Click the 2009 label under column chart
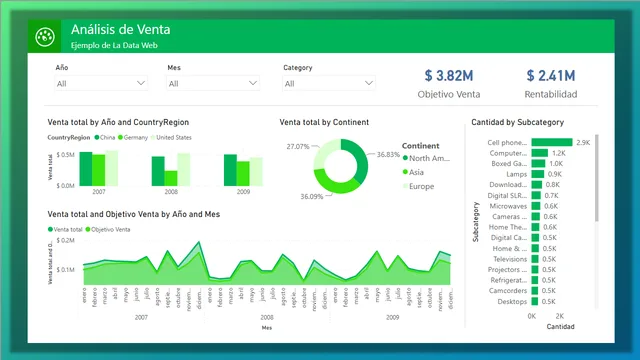This screenshot has height=360, width=640. [x=243, y=192]
